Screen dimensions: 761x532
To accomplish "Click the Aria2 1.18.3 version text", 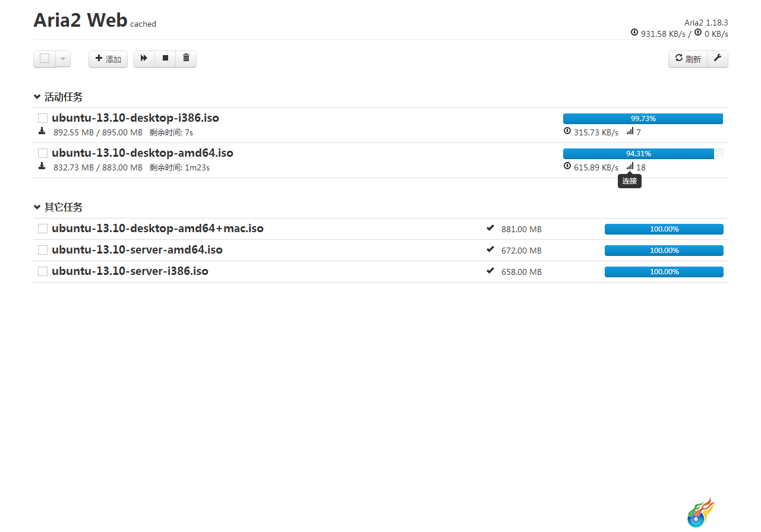I will coord(706,23).
